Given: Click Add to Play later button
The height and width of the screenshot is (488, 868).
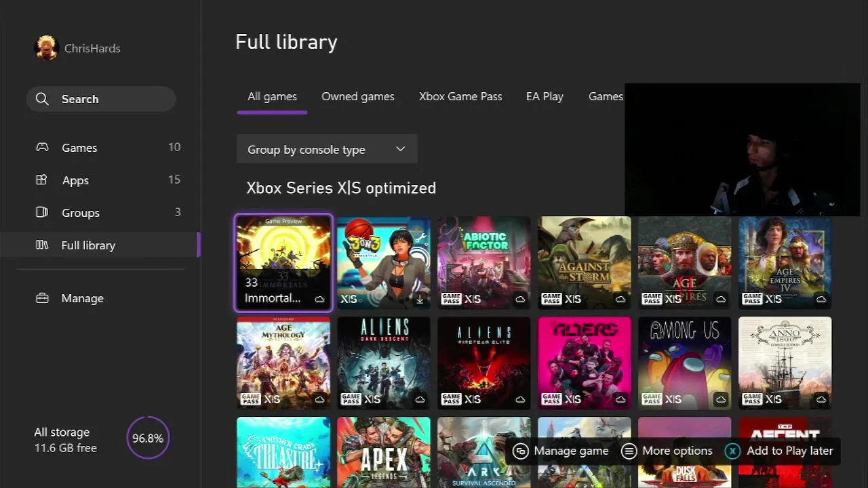Looking at the screenshot, I should (x=780, y=451).
